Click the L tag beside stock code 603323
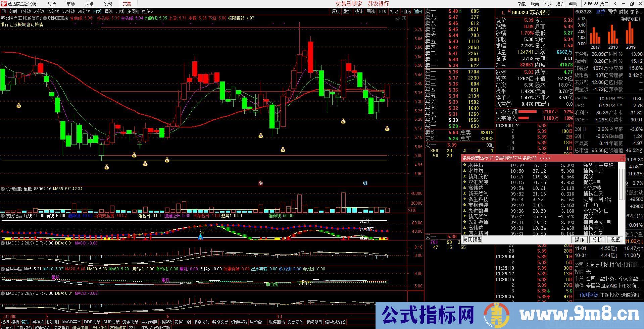 point(503,12)
